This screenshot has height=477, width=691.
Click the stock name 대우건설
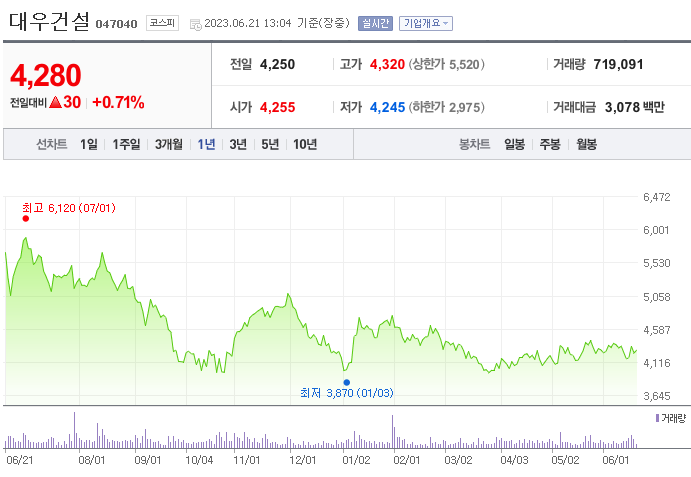coord(49,22)
